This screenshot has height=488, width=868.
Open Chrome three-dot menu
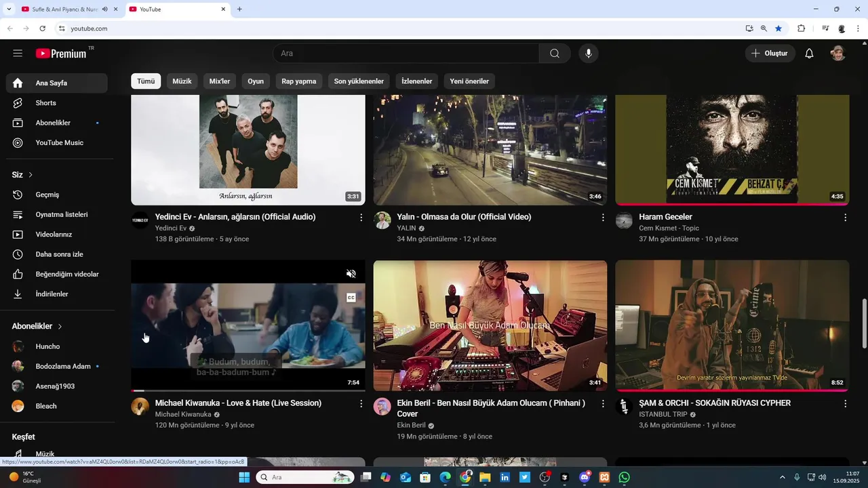point(859,28)
